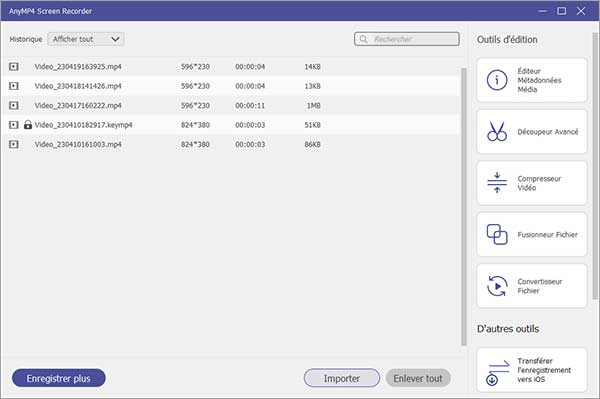
Task: Click the magnifier icon in the search box
Action: [364, 39]
